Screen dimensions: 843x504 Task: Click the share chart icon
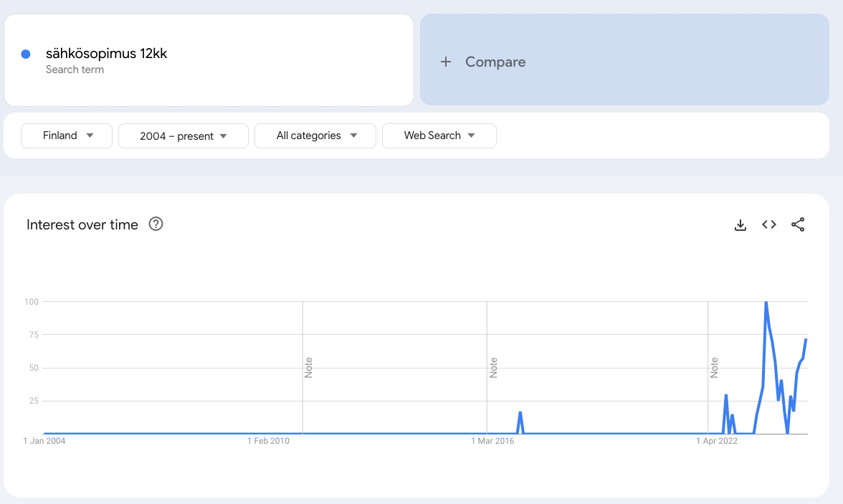pyautogui.click(x=798, y=225)
